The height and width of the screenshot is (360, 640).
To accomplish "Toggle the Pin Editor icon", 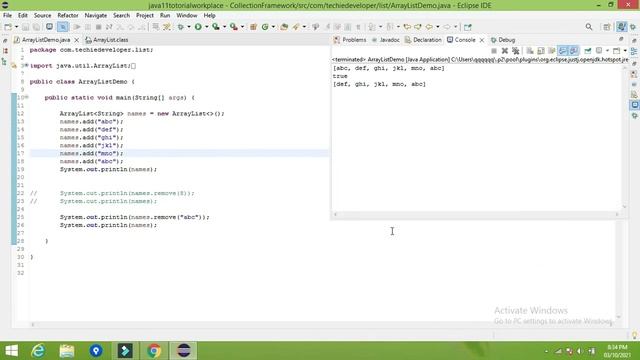I will pos(468,27).
